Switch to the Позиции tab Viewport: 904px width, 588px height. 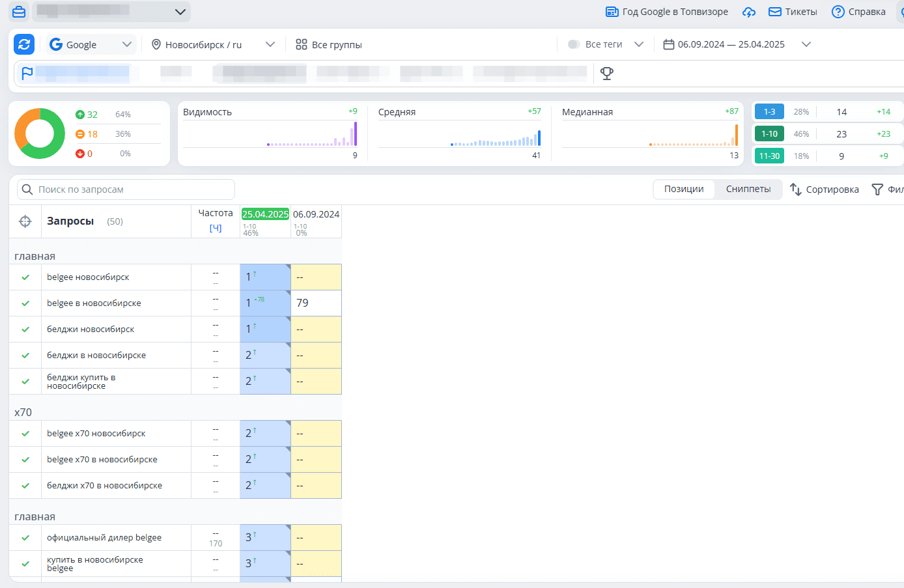tap(684, 189)
